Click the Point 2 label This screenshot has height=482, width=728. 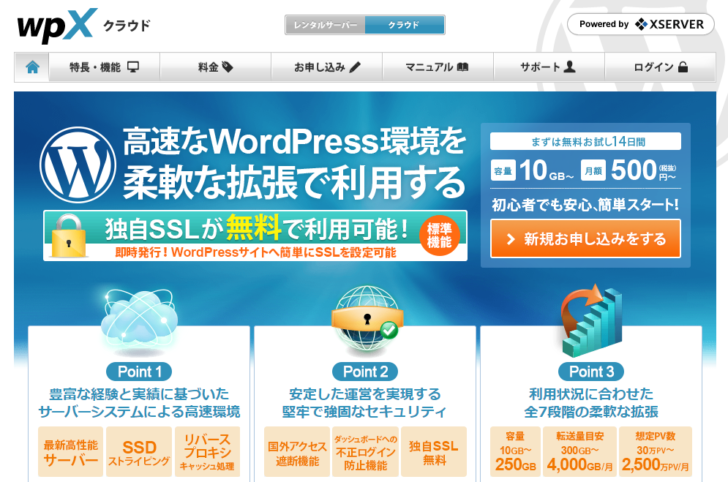(x=365, y=371)
